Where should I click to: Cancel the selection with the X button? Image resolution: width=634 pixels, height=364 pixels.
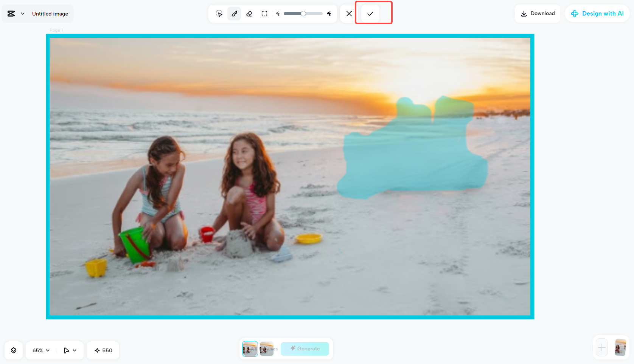point(349,14)
